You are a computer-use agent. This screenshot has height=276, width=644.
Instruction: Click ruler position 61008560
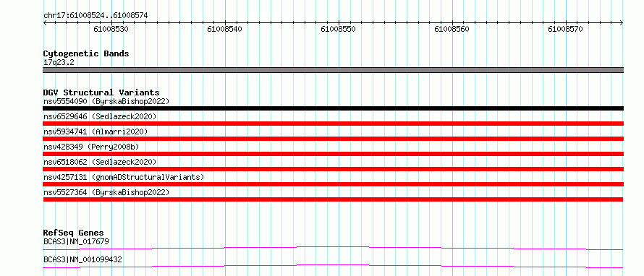tap(452, 29)
